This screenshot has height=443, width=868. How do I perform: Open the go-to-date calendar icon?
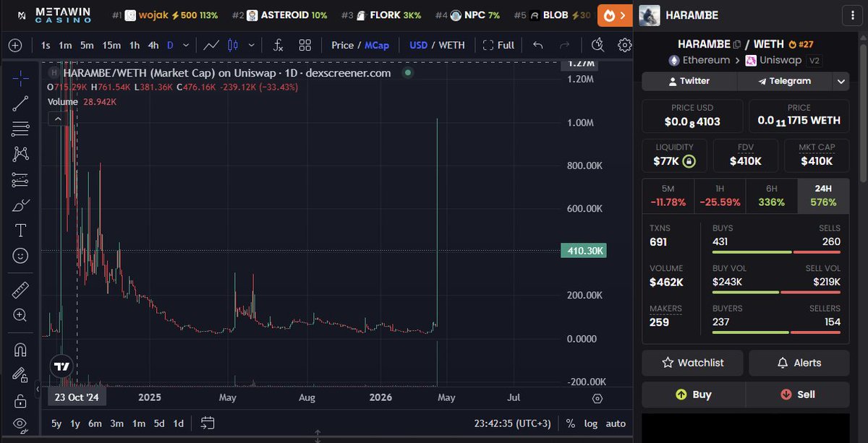208,423
